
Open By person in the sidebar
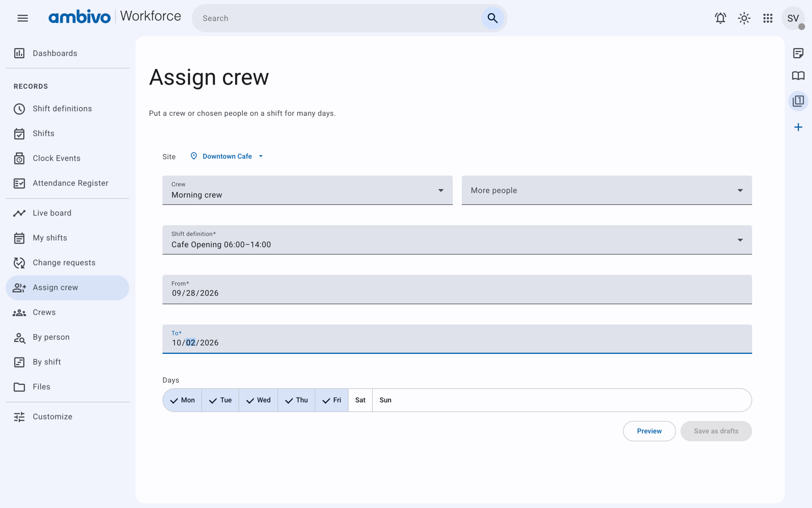(68, 337)
